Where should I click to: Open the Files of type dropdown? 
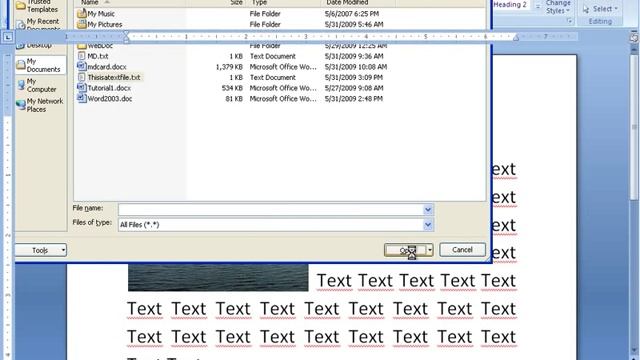428,224
